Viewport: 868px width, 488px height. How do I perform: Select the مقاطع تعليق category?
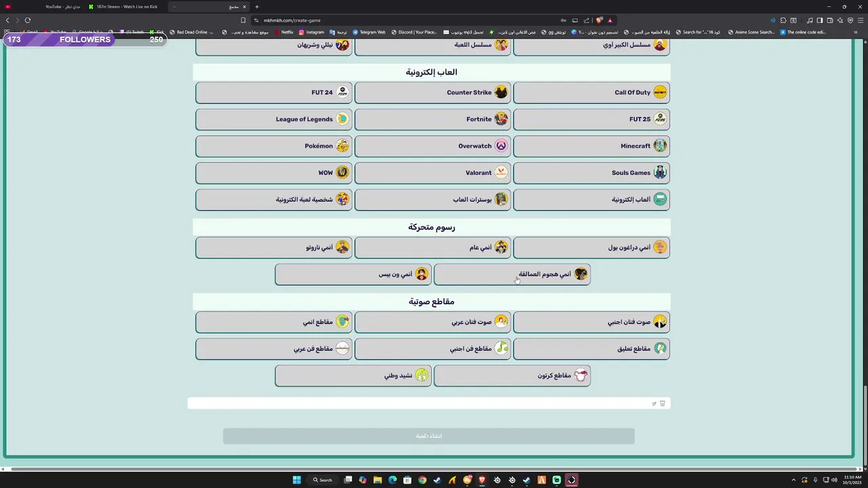point(591,349)
